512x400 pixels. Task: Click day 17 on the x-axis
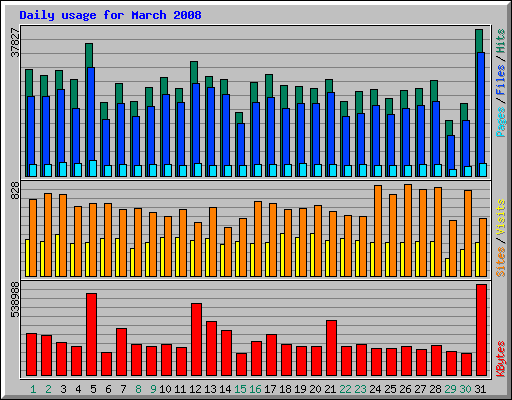click(x=270, y=389)
